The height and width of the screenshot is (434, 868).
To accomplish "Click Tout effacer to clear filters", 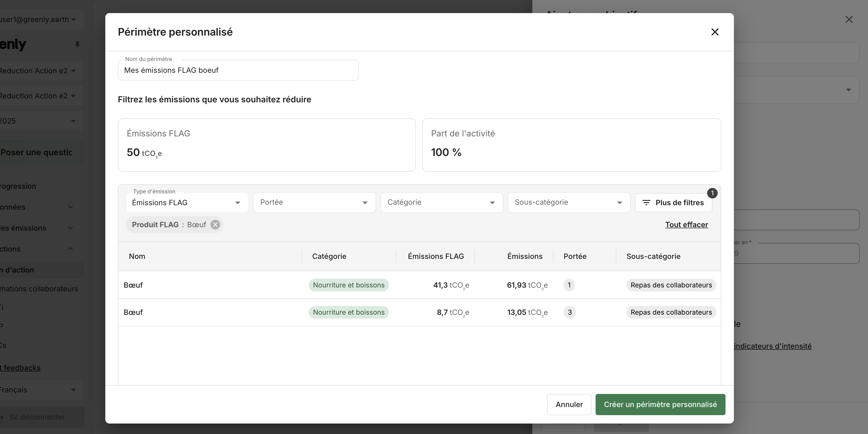I will [x=686, y=225].
